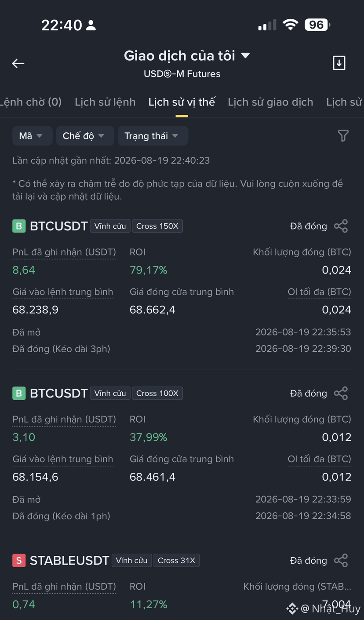Switch to Lịch sử lệnh tab
The width and height of the screenshot is (364, 620).
(x=105, y=102)
